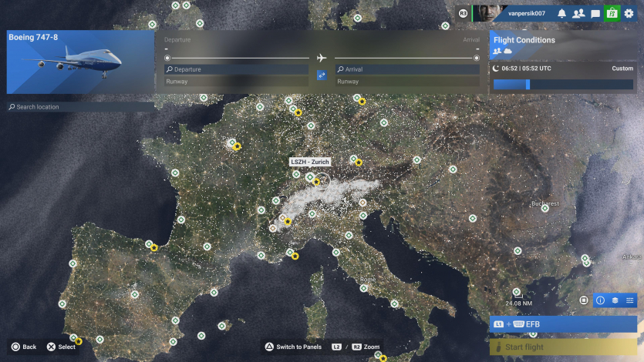Screen dimensions: 644x362
Task: Open the chat messages icon
Action: (595, 13)
